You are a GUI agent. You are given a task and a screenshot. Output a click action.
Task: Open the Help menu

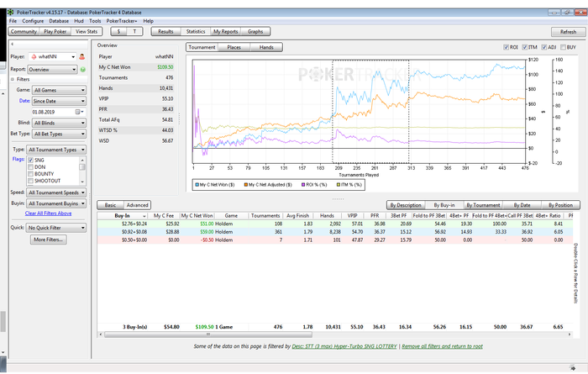point(148,21)
